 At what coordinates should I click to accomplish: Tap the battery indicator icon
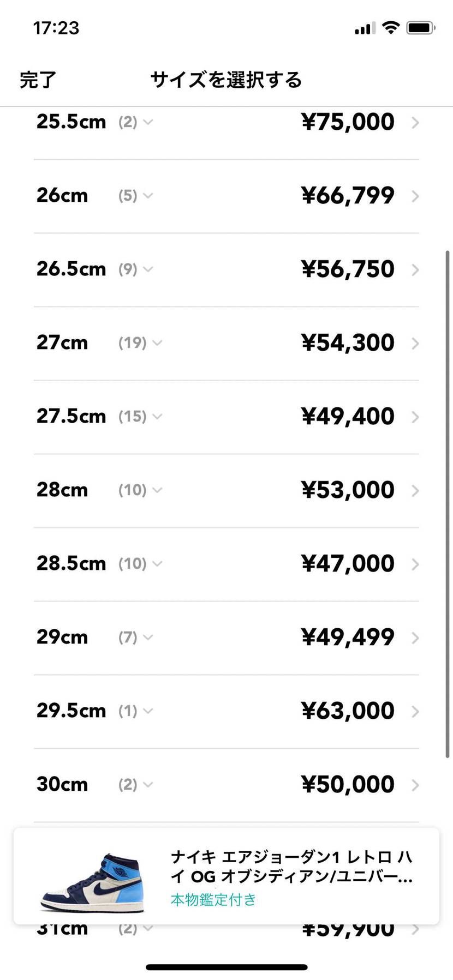pyautogui.click(x=420, y=28)
